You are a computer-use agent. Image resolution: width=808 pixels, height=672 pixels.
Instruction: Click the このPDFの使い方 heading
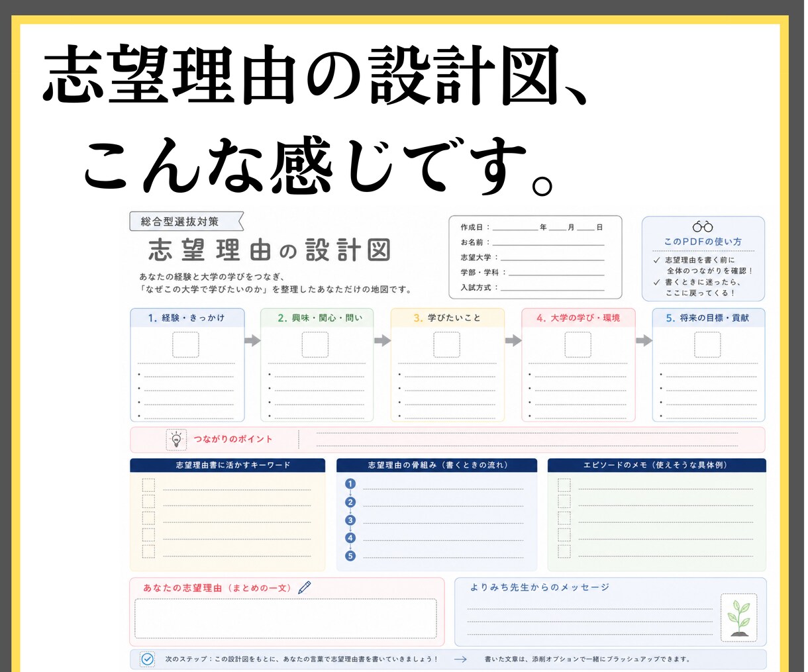coord(703,242)
